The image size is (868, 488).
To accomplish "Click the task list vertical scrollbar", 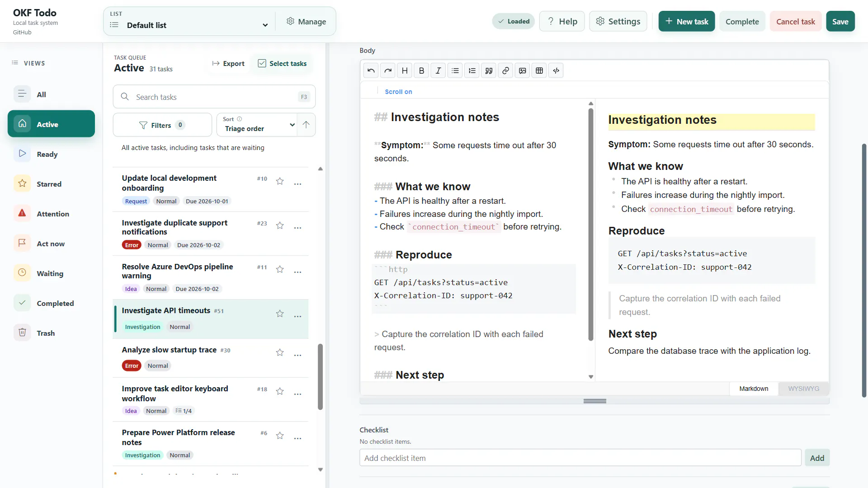I will tap(320, 377).
